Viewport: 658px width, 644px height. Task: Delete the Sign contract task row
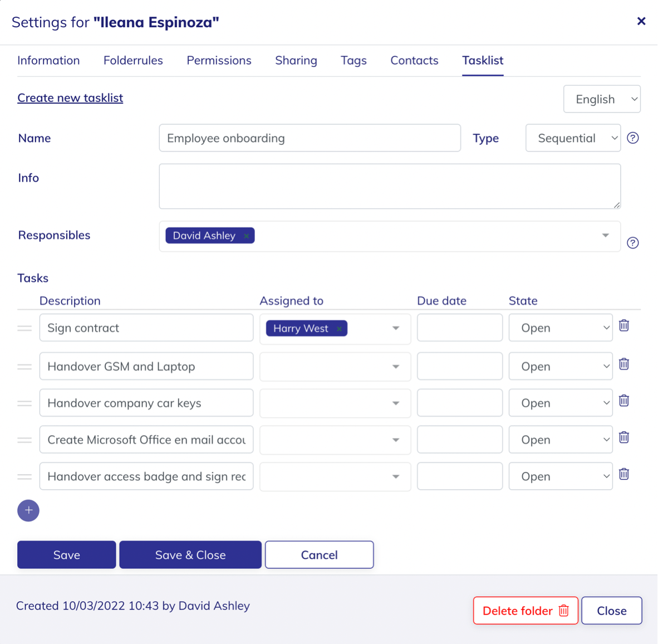(624, 326)
